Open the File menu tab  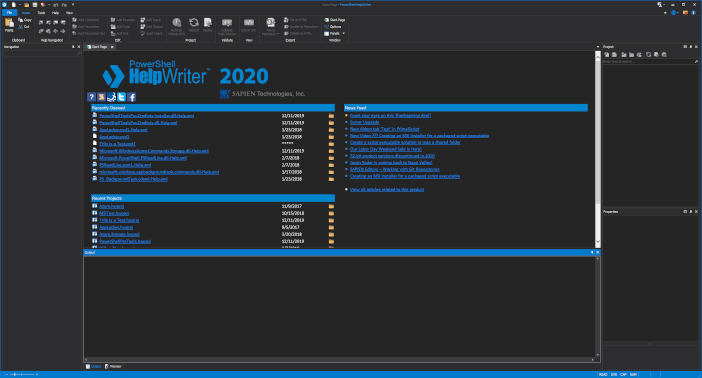click(x=9, y=13)
